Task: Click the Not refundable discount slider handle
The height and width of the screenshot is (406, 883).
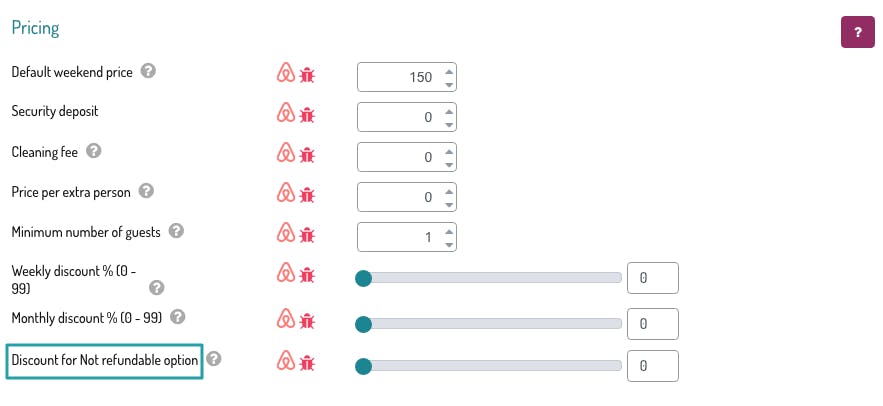Action: click(x=364, y=366)
